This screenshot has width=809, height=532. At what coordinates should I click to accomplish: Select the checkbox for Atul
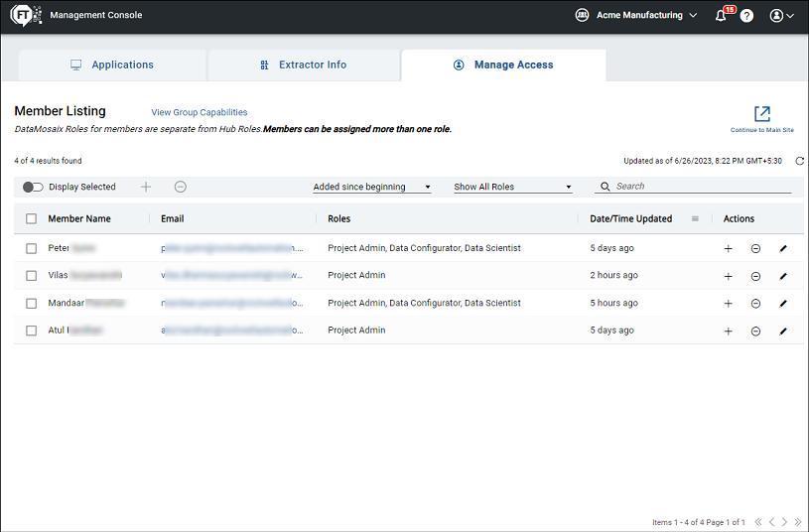coord(32,331)
